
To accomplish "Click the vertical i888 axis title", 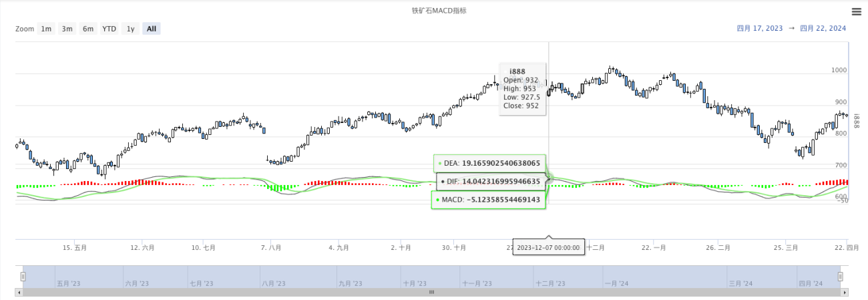I will pyautogui.click(x=856, y=120).
